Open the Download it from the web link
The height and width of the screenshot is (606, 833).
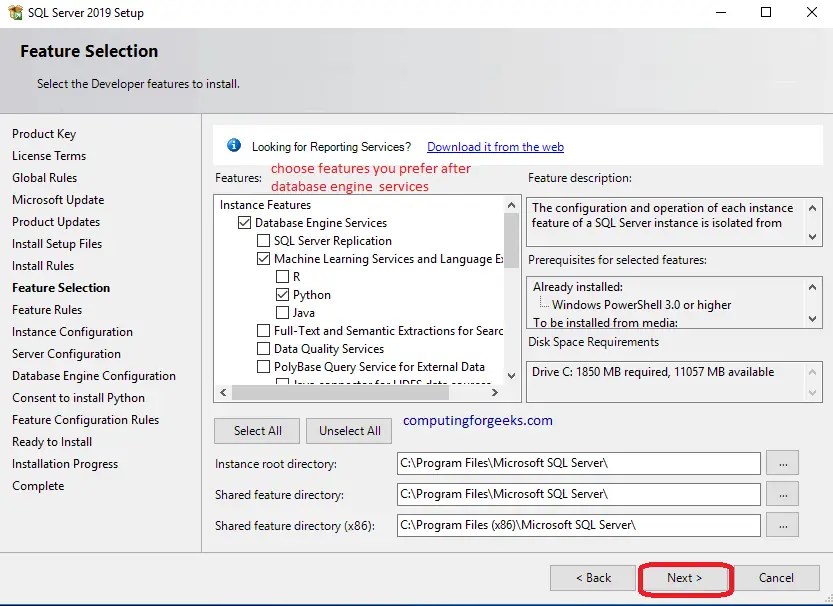(x=495, y=146)
